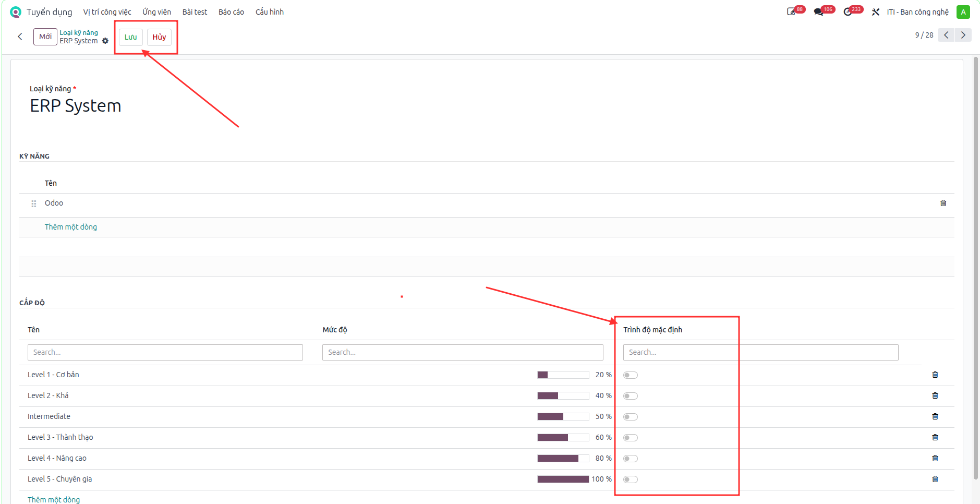Focus the Mức độ column search field
This screenshot has height=504, width=980.
point(463,352)
